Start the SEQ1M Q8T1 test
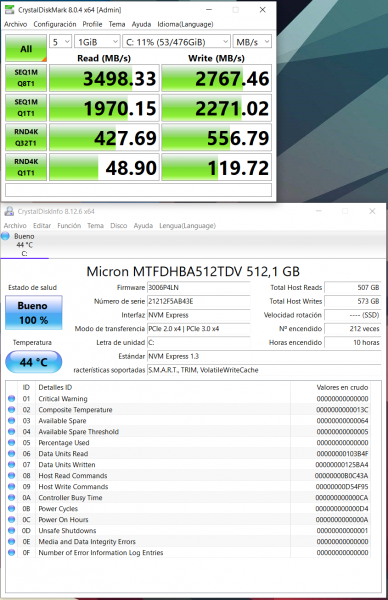388x600 pixels. (26, 78)
